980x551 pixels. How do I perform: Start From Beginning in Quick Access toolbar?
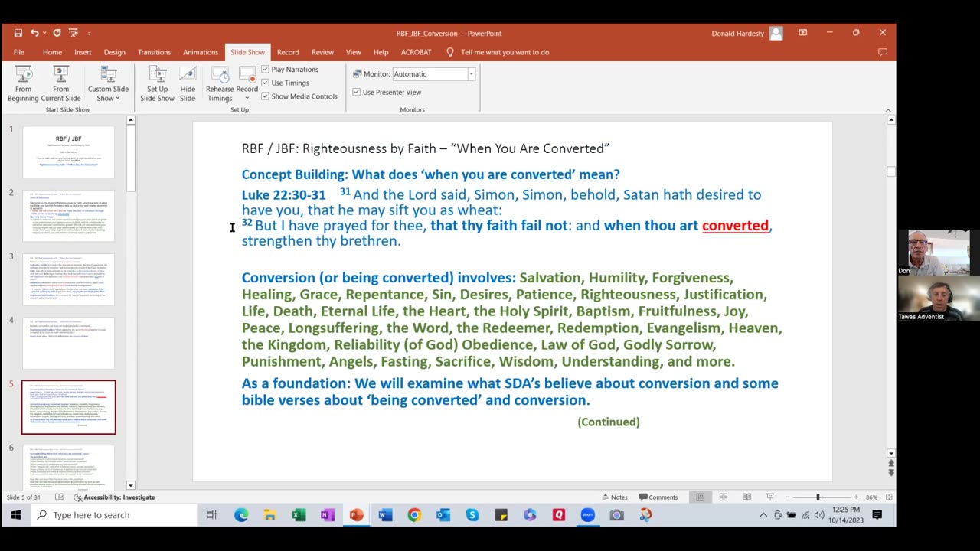point(73,33)
